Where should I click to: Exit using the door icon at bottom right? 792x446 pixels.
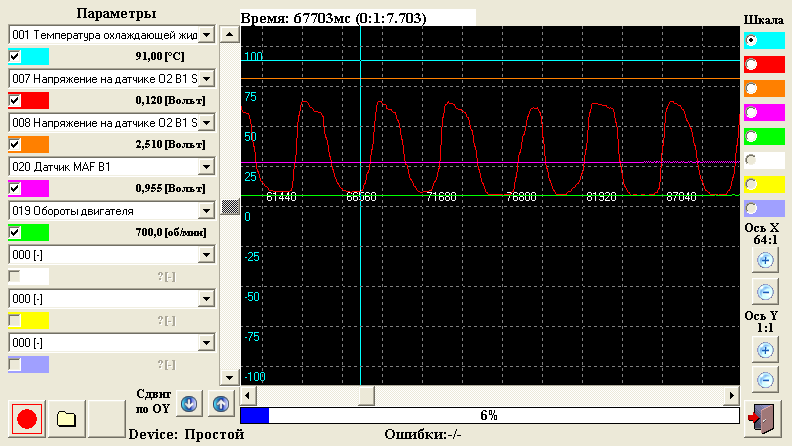coord(765,417)
